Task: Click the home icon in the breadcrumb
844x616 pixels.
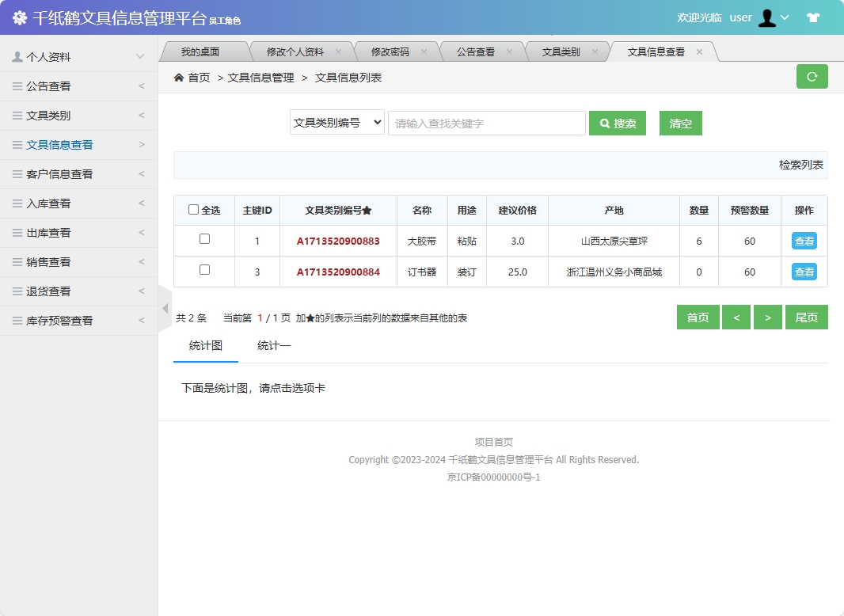Action: coord(181,78)
